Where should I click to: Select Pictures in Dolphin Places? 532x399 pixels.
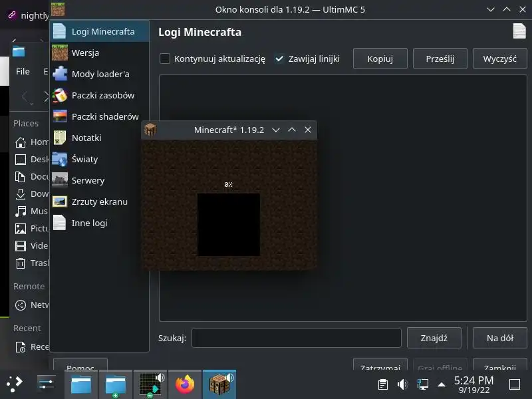coord(32,228)
